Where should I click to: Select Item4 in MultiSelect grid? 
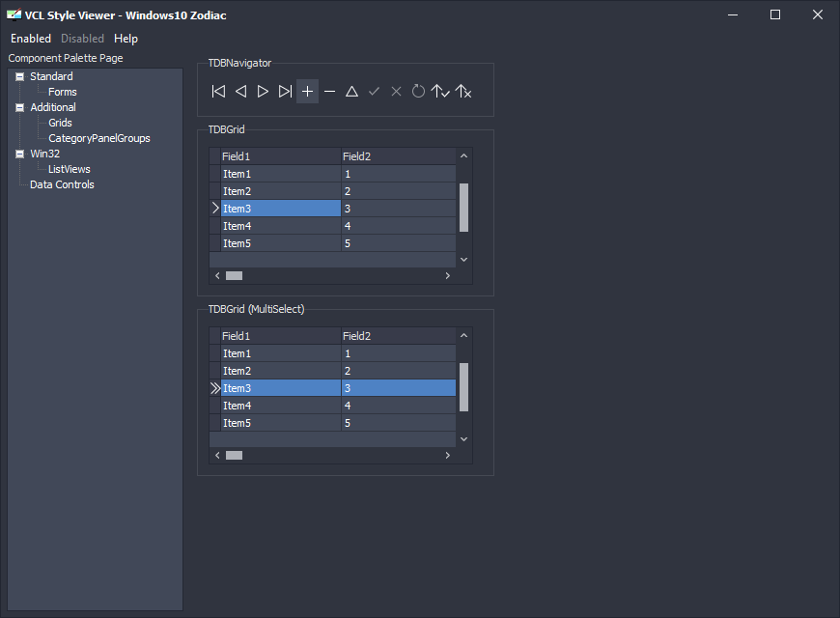click(281, 406)
